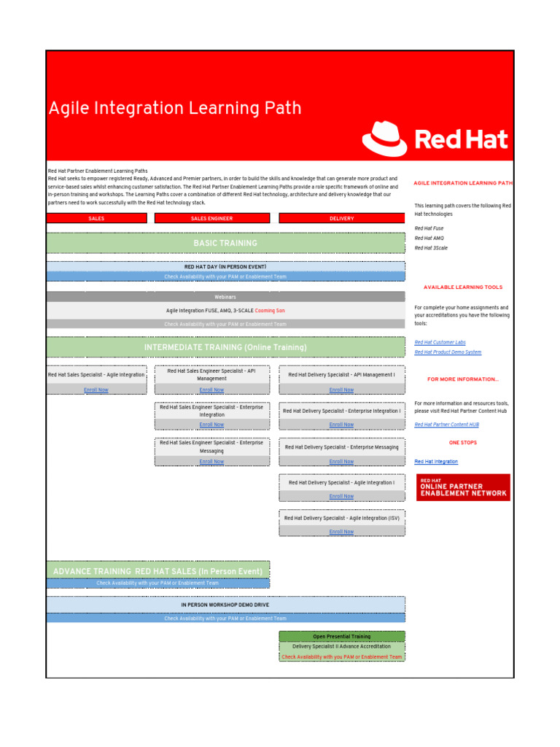
Task: Click Red Hat Delivery Specialist - Agile Integration (ISV) title
Action: (x=342, y=519)
